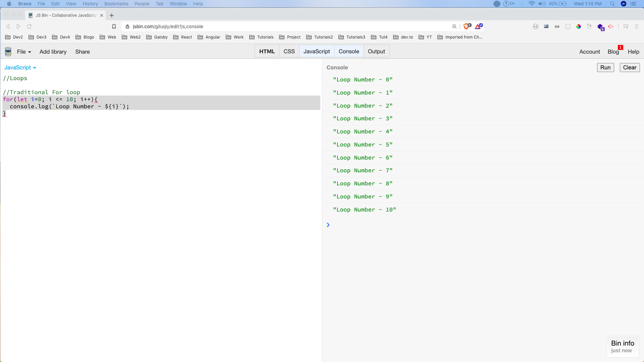Click the gray circular lens extension icon
This screenshot has width=644, height=362.
(589, 26)
